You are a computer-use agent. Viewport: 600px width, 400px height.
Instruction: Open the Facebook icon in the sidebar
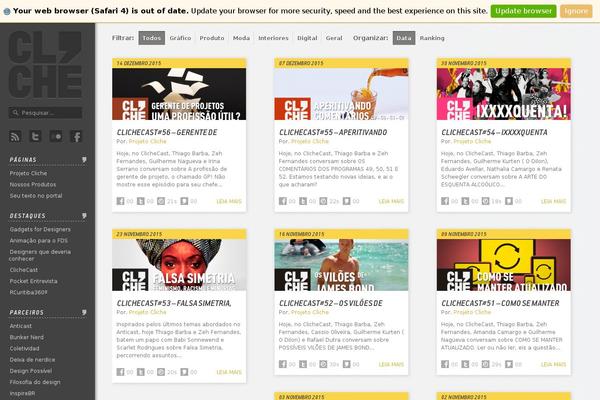(x=77, y=136)
